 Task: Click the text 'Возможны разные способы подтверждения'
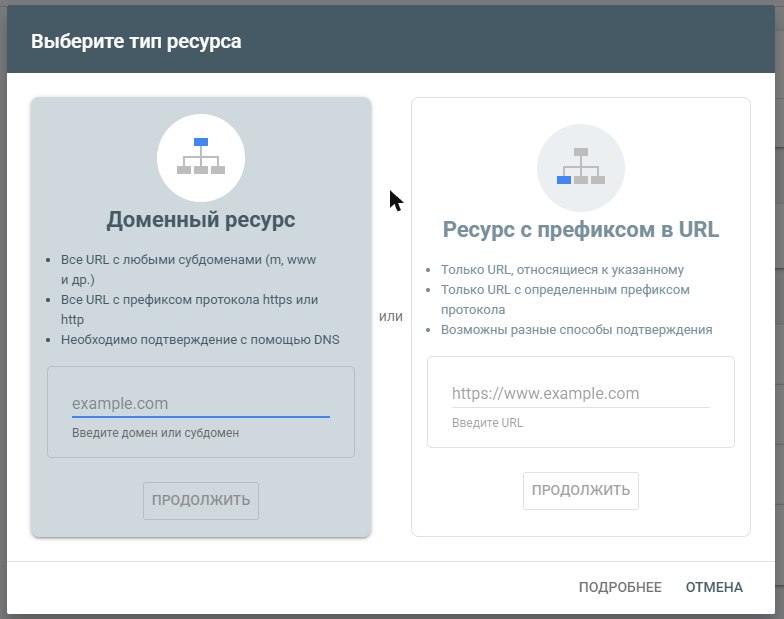click(576, 330)
